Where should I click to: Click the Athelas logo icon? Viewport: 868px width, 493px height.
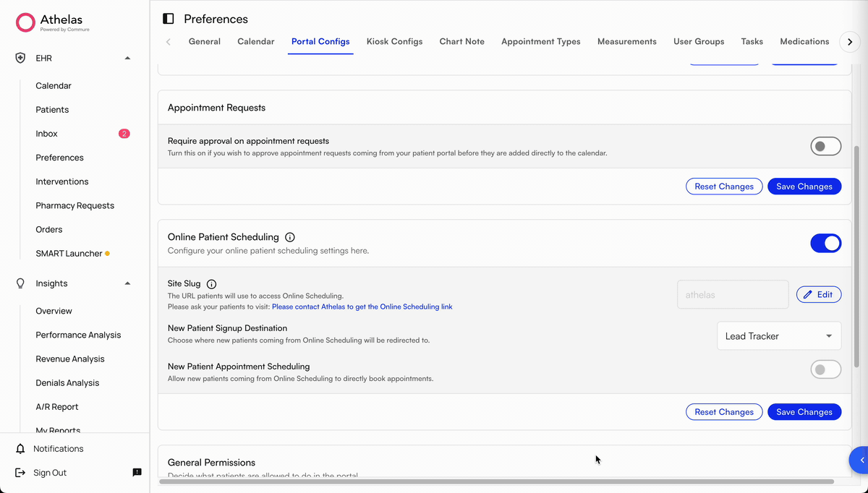26,22
